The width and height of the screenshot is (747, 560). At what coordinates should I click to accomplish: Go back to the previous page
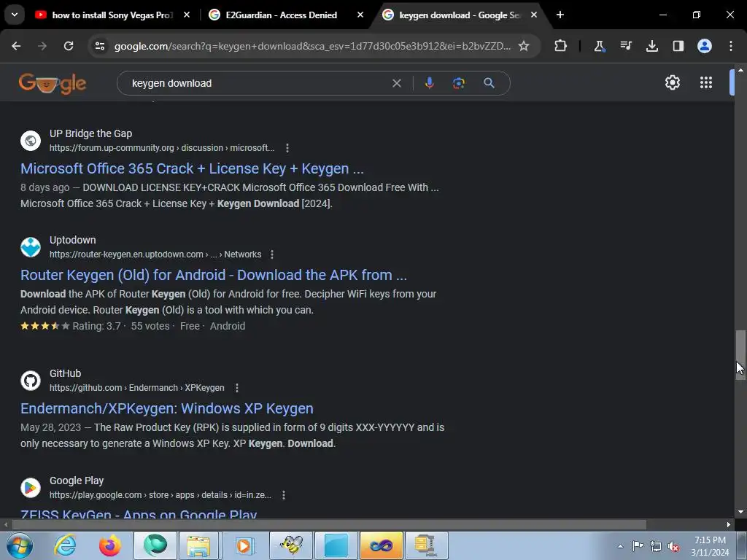pos(16,46)
